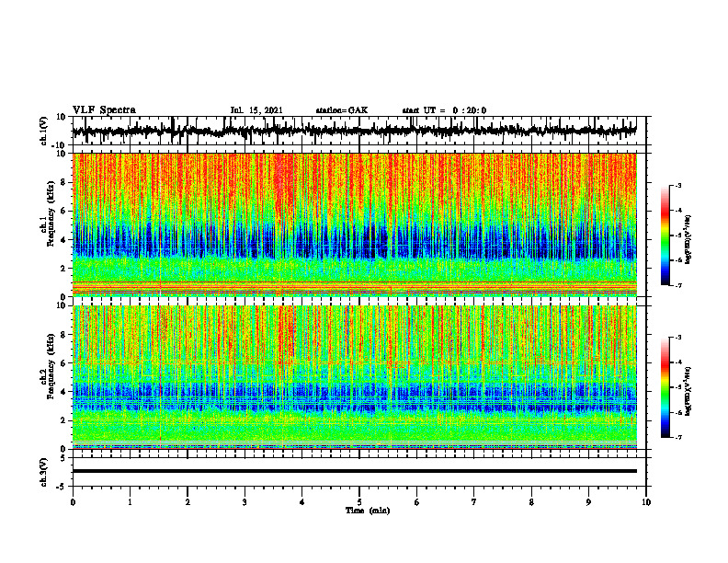The height and width of the screenshot is (563, 728).
Task: Click the flat black ch.3 voltage trace
Action: pos(354,471)
